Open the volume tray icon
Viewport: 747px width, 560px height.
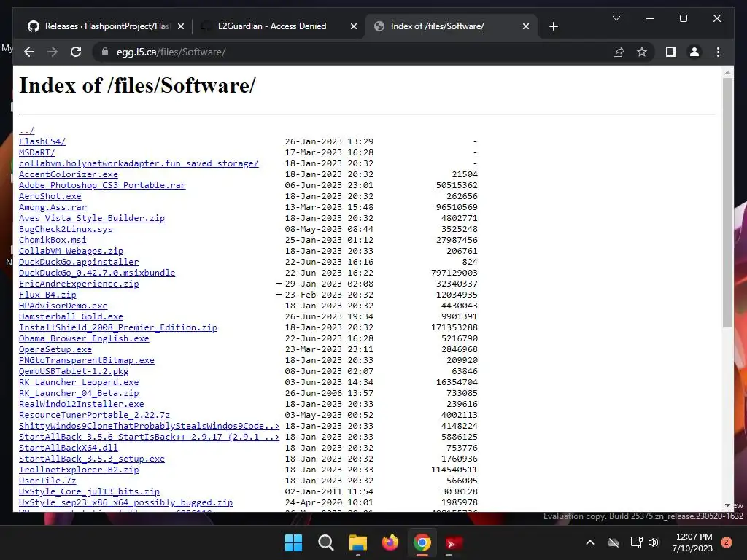tap(653, 542)
